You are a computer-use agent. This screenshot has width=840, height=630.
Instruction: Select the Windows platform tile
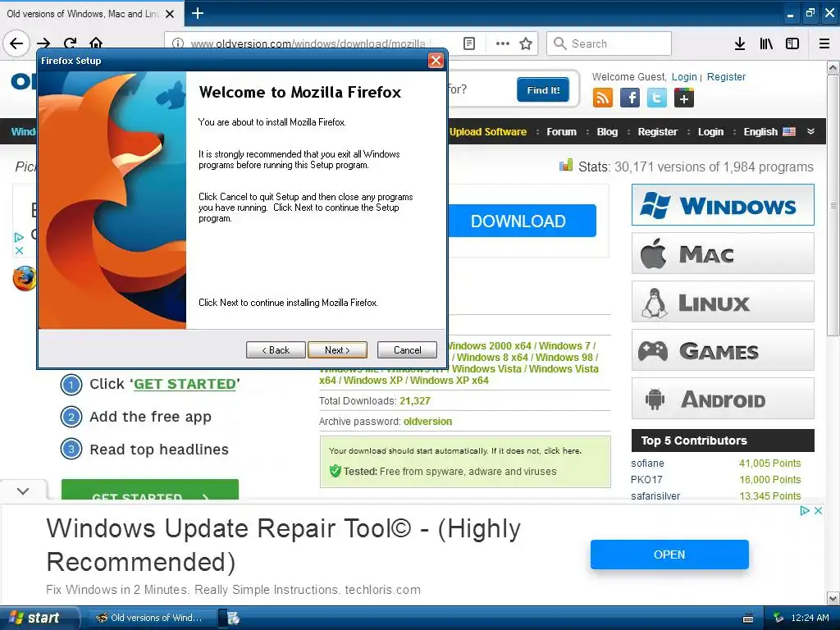[x=723, y=204]
